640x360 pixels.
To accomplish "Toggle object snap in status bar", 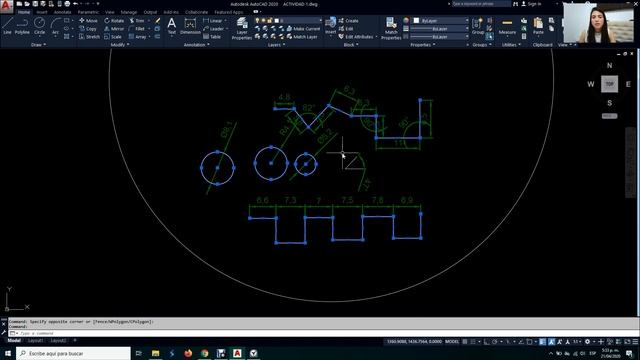I will 529,342.
